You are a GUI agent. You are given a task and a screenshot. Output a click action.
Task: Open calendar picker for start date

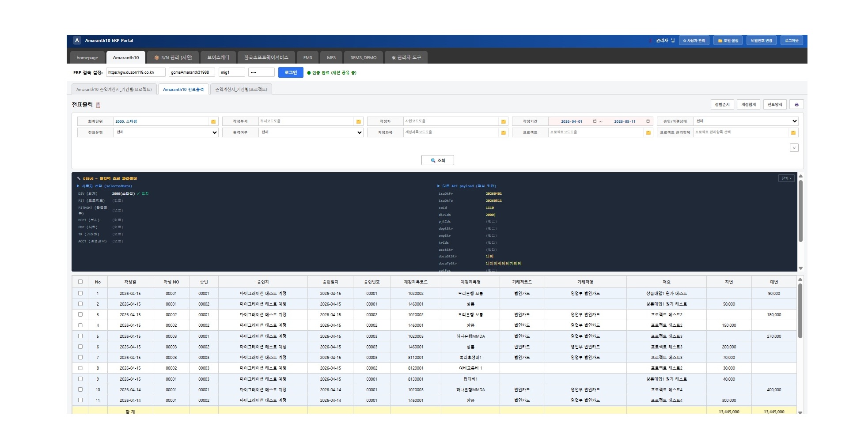tap(595, 121)
